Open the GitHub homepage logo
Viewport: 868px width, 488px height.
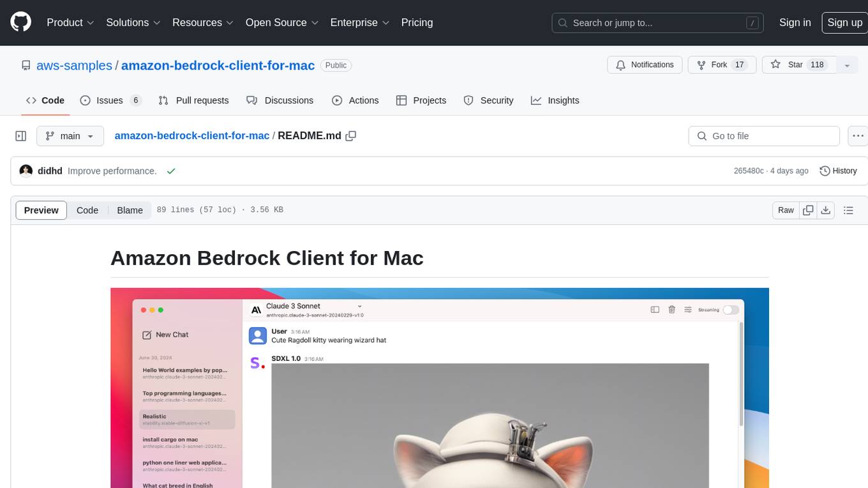coord(20,22)
